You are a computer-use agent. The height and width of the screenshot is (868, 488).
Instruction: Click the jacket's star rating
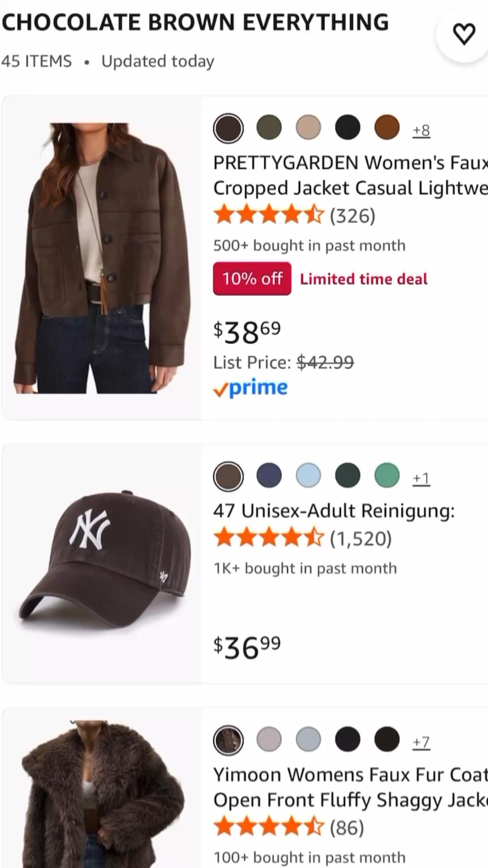click(x=269, y=215)
